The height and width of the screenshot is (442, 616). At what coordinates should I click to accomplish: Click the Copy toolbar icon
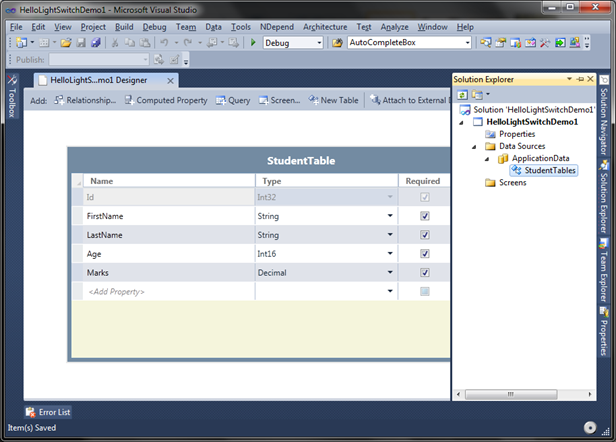pos(130,42)
